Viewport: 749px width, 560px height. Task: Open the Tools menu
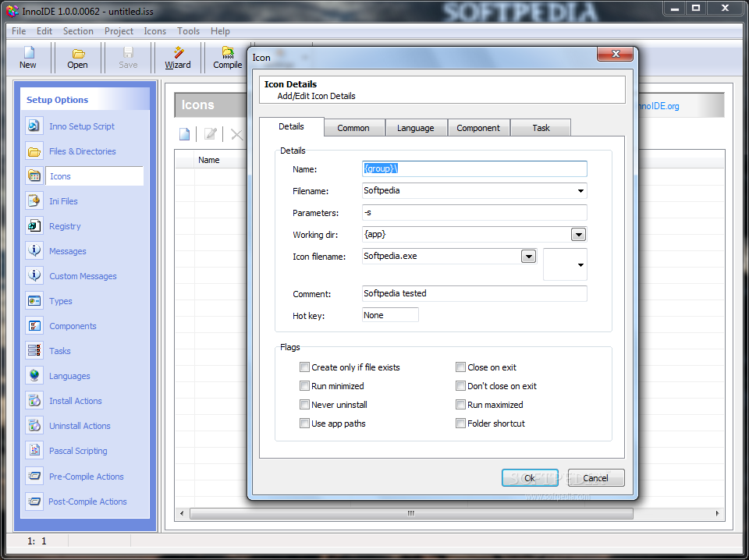(188, 31)
